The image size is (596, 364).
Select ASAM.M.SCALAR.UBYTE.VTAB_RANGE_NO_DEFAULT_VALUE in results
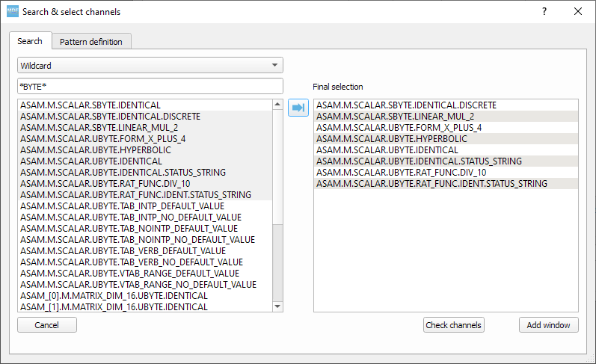coord(145,284)
